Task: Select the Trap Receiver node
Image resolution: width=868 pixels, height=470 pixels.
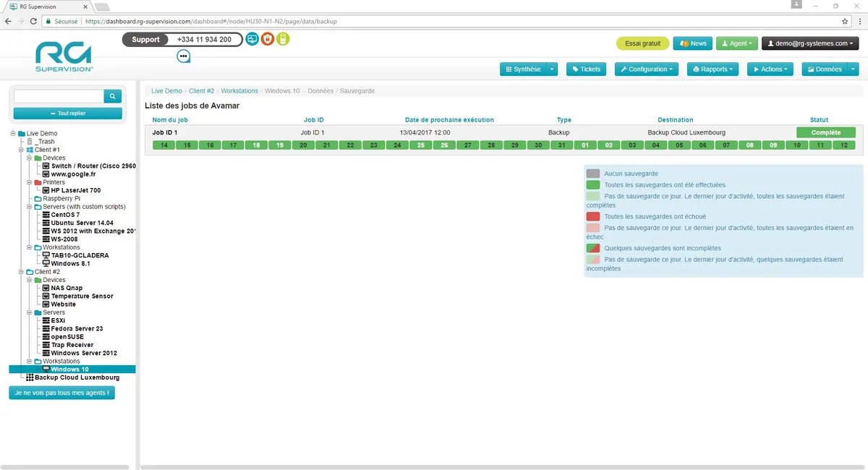Action: click(72, 345)
